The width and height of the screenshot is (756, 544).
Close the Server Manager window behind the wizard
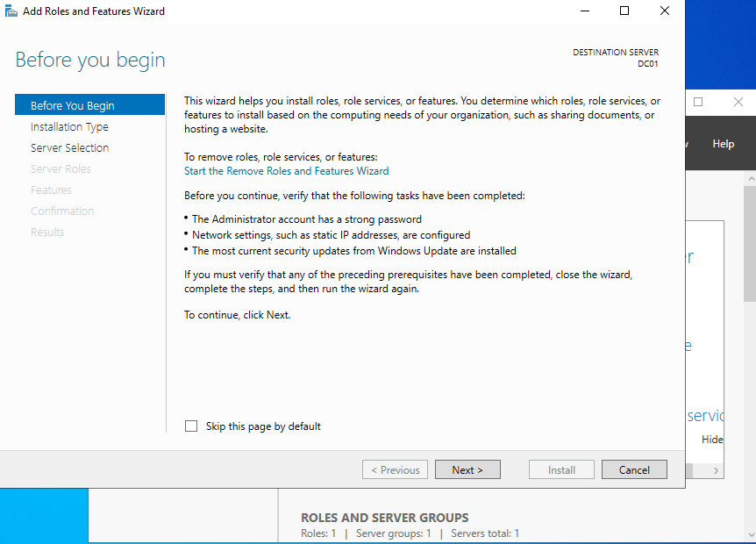738,102
